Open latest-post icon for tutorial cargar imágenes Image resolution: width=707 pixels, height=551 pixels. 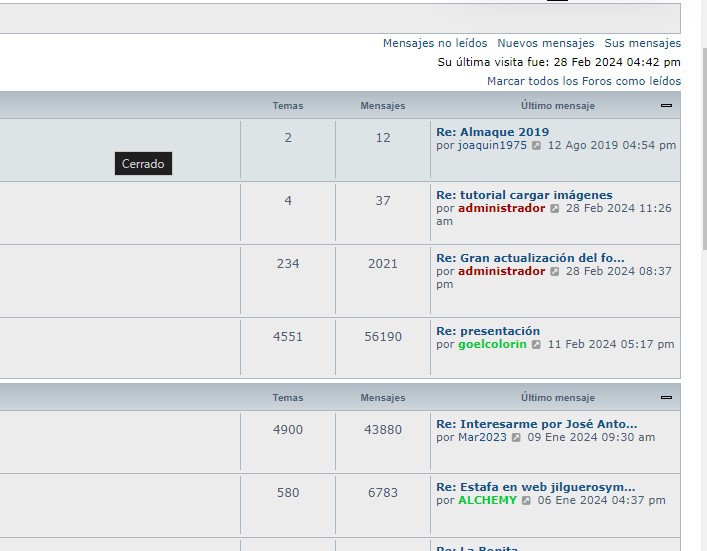click(555, 209)
